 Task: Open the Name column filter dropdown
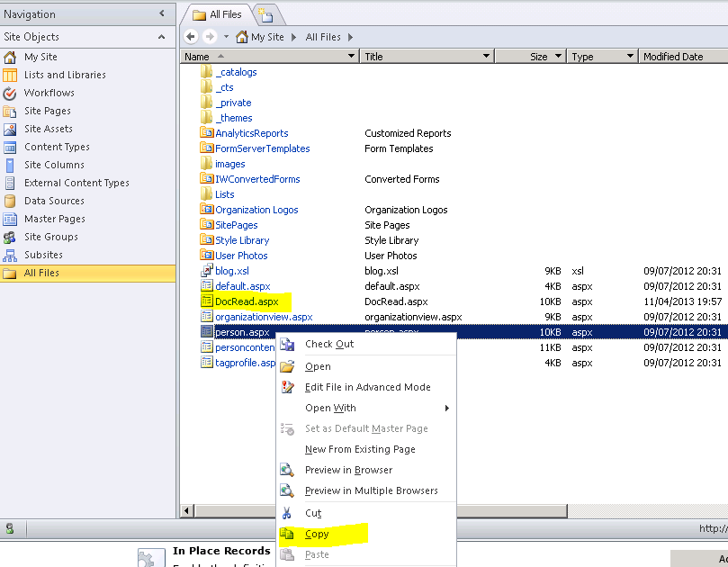[x=351, y=56]
